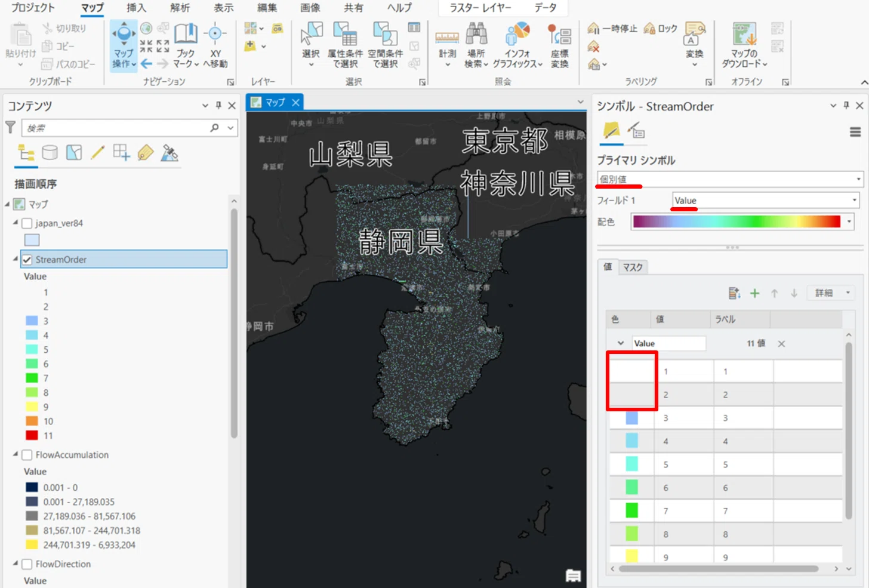
Task: Open the primary symbology type dropdown (個別値)
Action: (730, 179)
